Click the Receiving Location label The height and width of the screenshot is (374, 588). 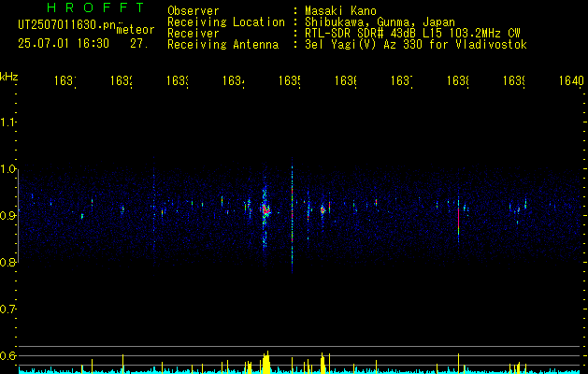226,22
